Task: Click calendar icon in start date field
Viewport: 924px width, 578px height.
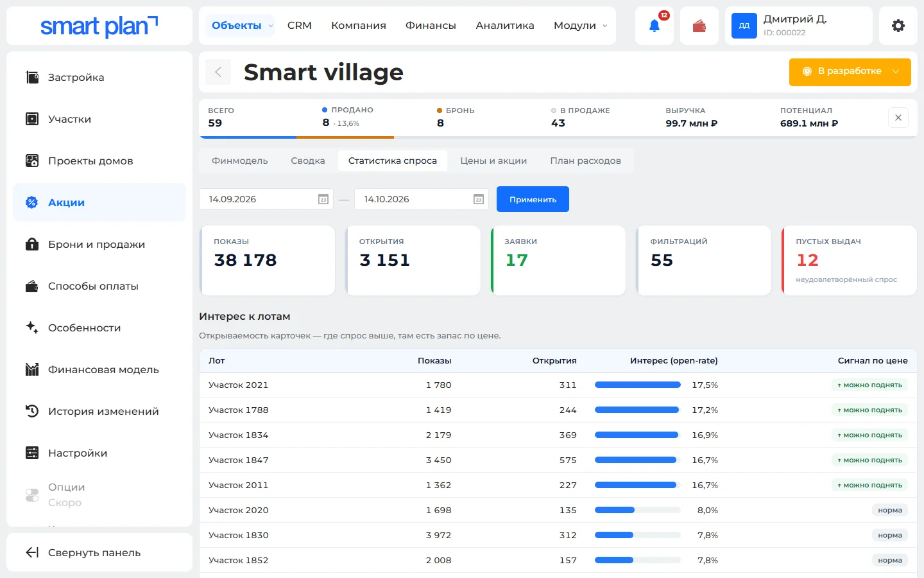Action: point(323,199)
